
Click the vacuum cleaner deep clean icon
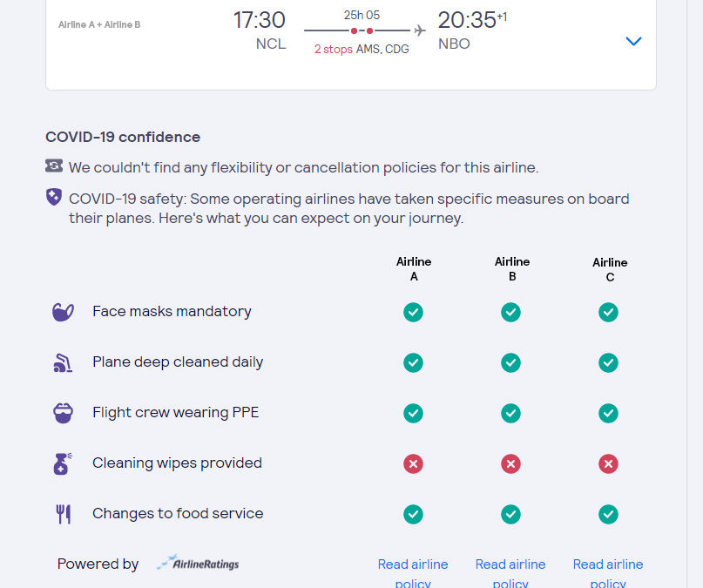point(63,362)
